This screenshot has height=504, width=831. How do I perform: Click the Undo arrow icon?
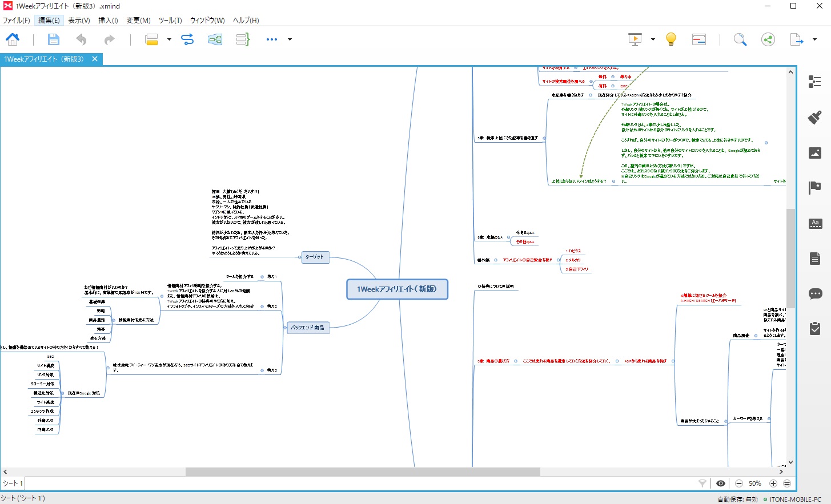point(81,39)
